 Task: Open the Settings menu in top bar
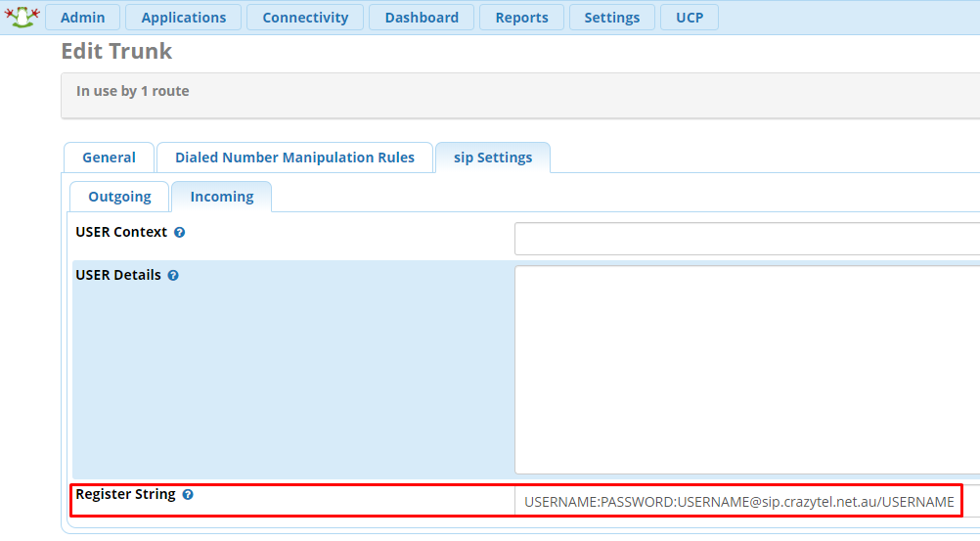611,18
